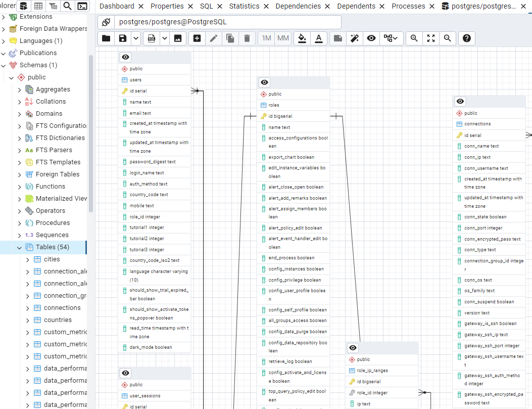Image resolution: width=532 pixels, height=409 pixels.
Task: Select Procedures in the tree
Action: (x=53, y=223)
